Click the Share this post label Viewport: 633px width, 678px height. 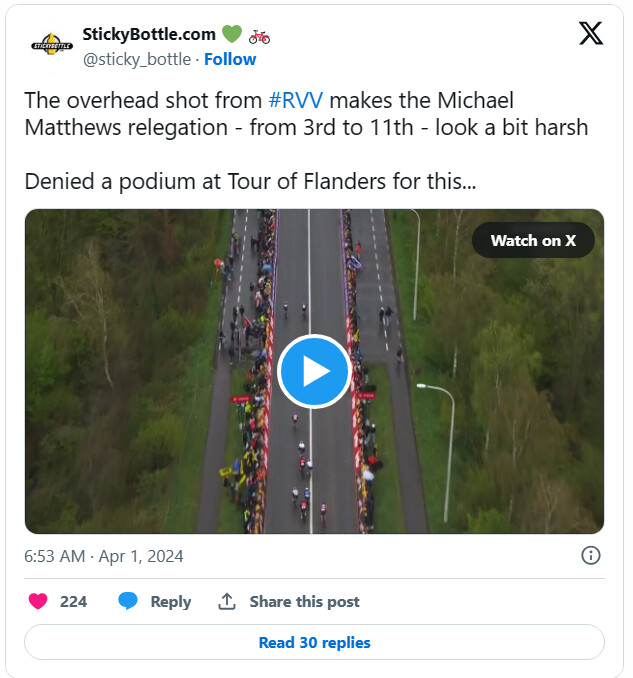(x=304, y=601)
